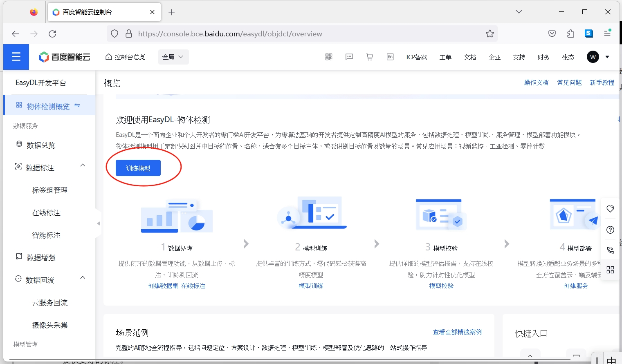This screenshot has width=622, height=364.
Task: Reload the page with the refresh icon
Action: pos(52,34)
